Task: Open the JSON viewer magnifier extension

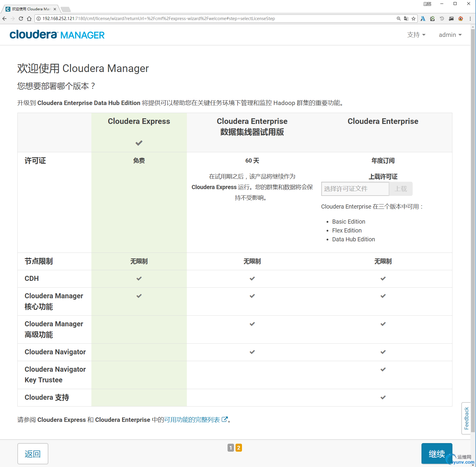Action: click(x=432, y=19)
